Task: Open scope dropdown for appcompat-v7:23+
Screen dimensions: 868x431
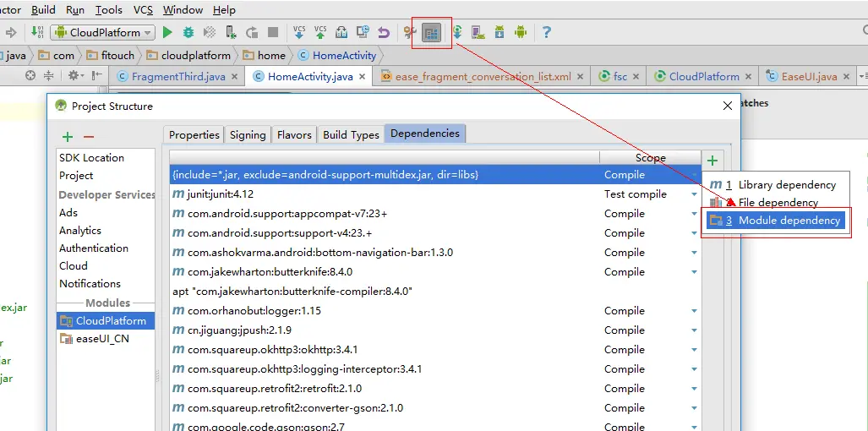Action: coord(694,214)
